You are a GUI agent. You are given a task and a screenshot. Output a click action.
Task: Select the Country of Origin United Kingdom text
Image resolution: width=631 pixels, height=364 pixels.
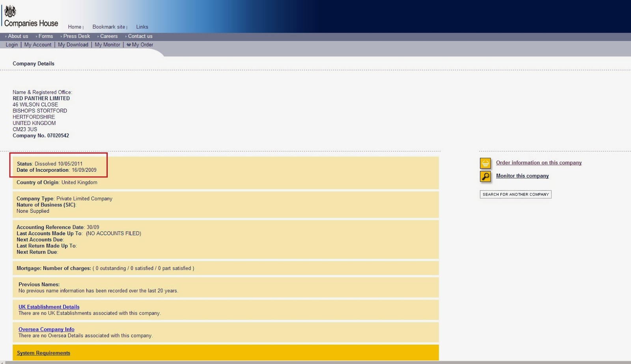point(57,182)
